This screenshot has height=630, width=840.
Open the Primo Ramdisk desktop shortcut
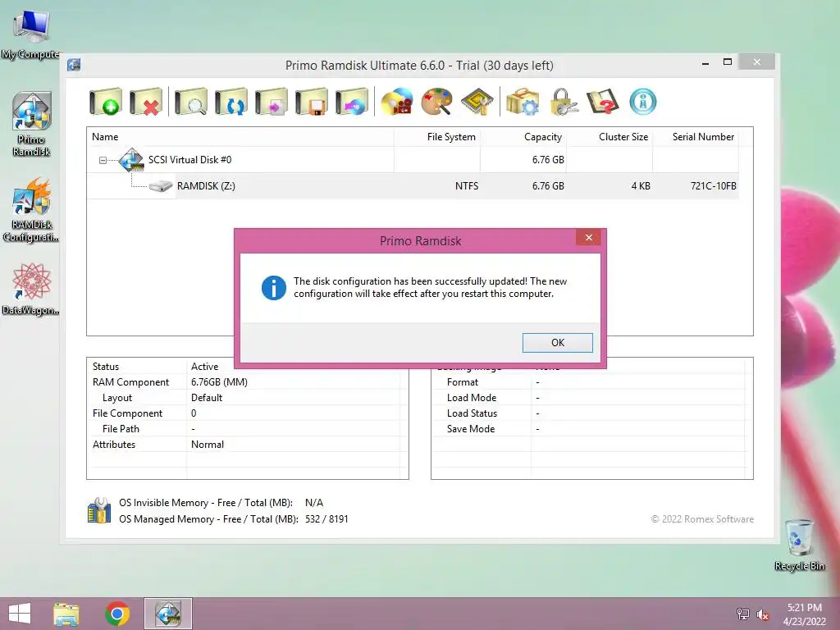32,124
